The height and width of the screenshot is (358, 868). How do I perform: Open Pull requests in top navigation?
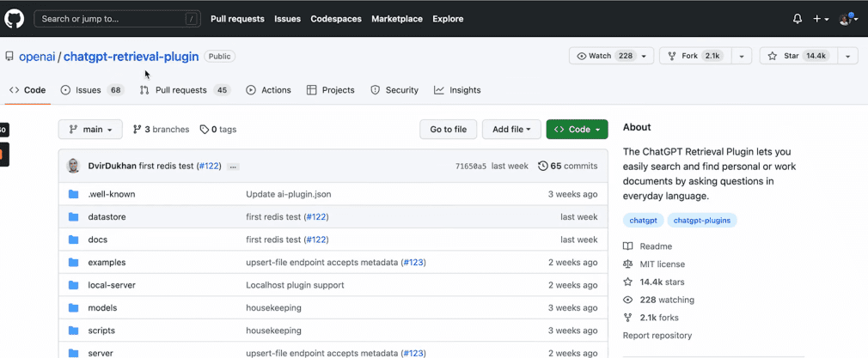tap(237, 19)
